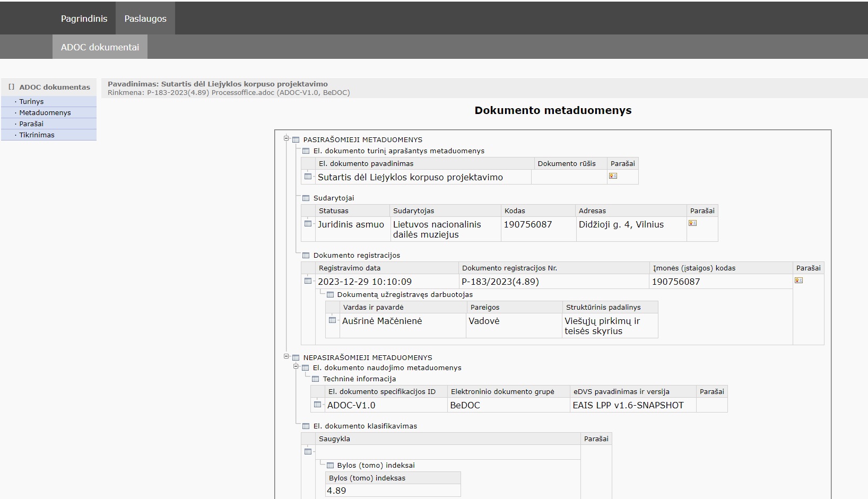The width and height of the screenshot is (868, 499).
Task: Select Metaduomenys in the sidebar
Action: (45, 113)
